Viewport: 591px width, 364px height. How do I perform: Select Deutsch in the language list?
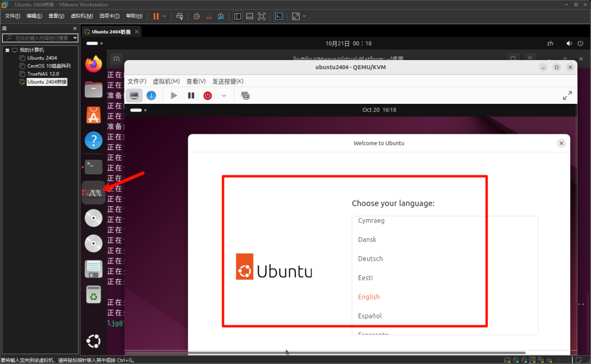(370, 258)
